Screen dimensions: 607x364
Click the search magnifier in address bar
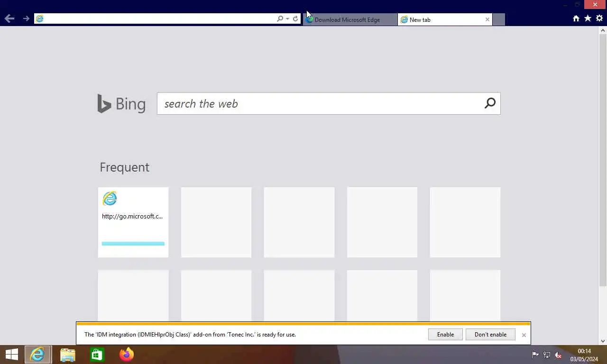(280, 18)
